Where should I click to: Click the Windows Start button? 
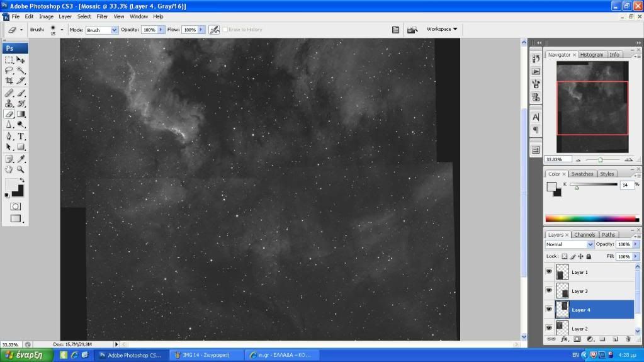point(26,355)
